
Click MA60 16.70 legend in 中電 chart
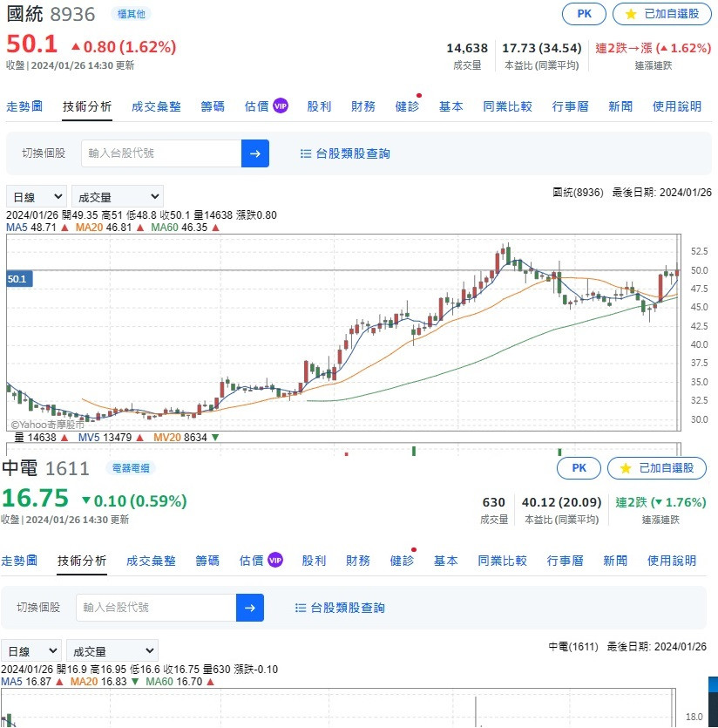pos(179,682)
